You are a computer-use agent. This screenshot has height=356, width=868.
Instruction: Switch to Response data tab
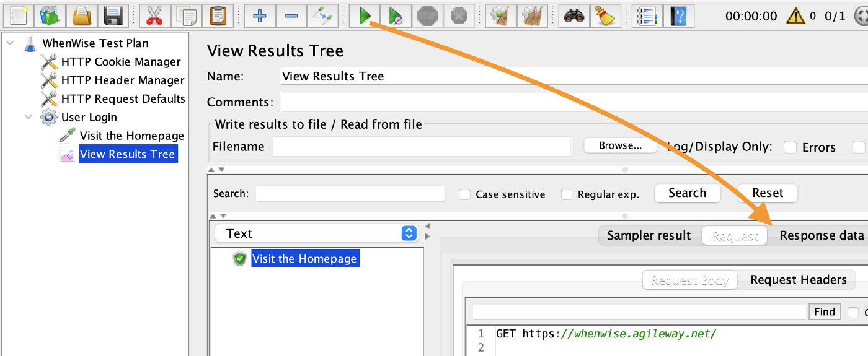pyautogui.click(x=821, y=235)
